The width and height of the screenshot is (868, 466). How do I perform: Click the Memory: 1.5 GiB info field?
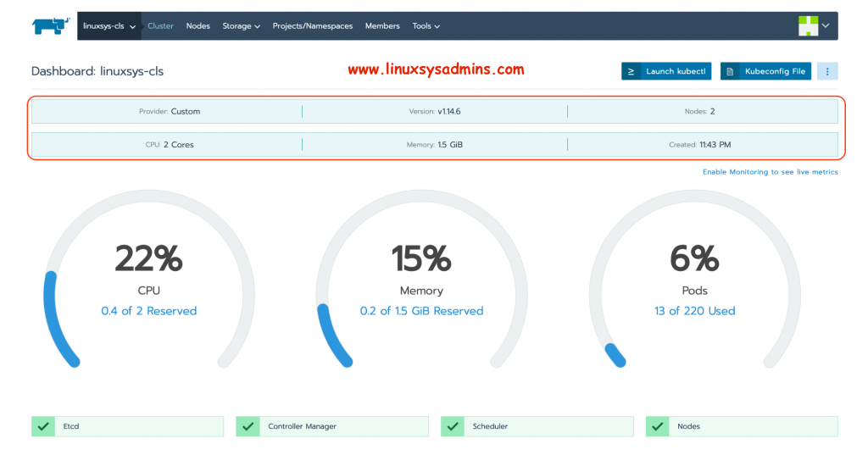point(435,144)
